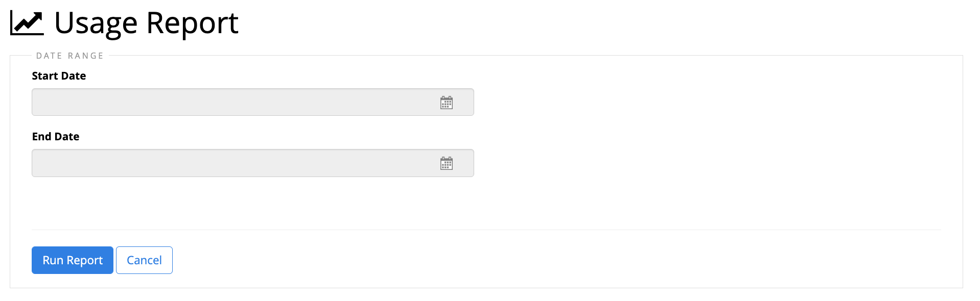Click the Start Date field label
This screenshot has height=301, width=980.
click(59, 76)
